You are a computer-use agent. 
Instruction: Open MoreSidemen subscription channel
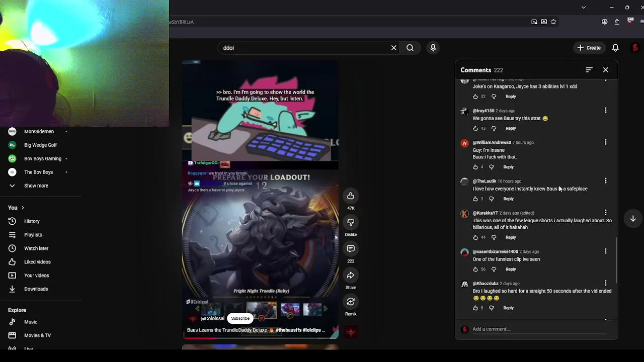click(38, 131)
